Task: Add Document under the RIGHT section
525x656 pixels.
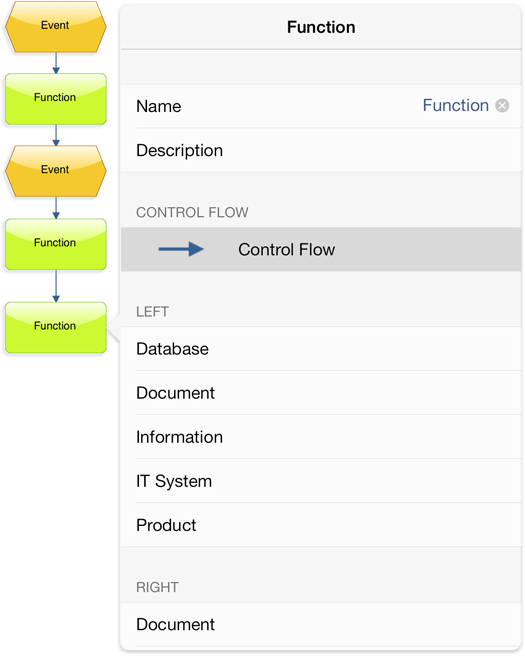Action: [321, 624]
